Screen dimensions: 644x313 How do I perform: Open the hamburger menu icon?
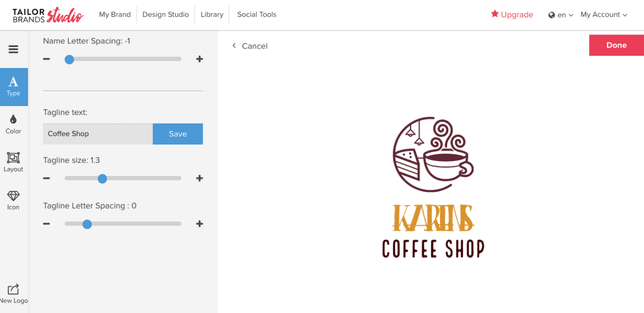coord(13,49)
